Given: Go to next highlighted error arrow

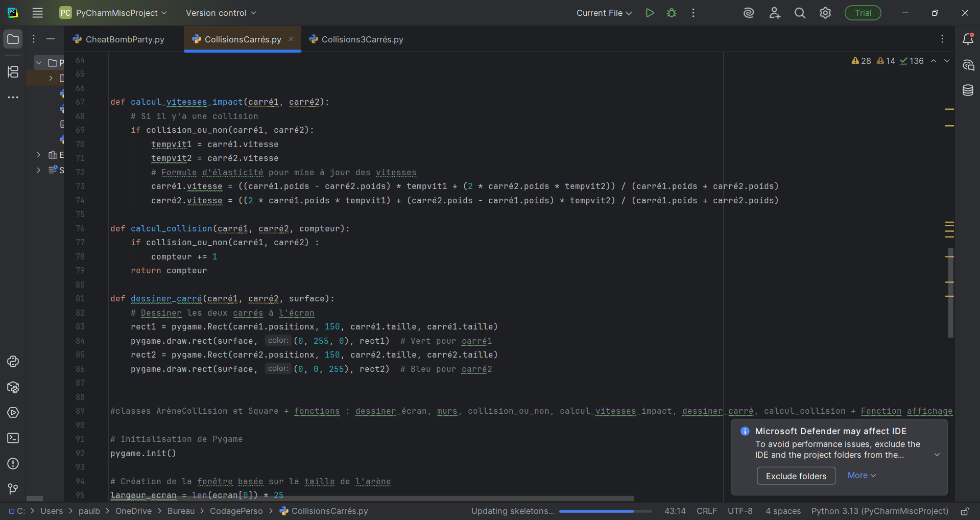Looking at the screenshot, I should [x=947, y=61].
